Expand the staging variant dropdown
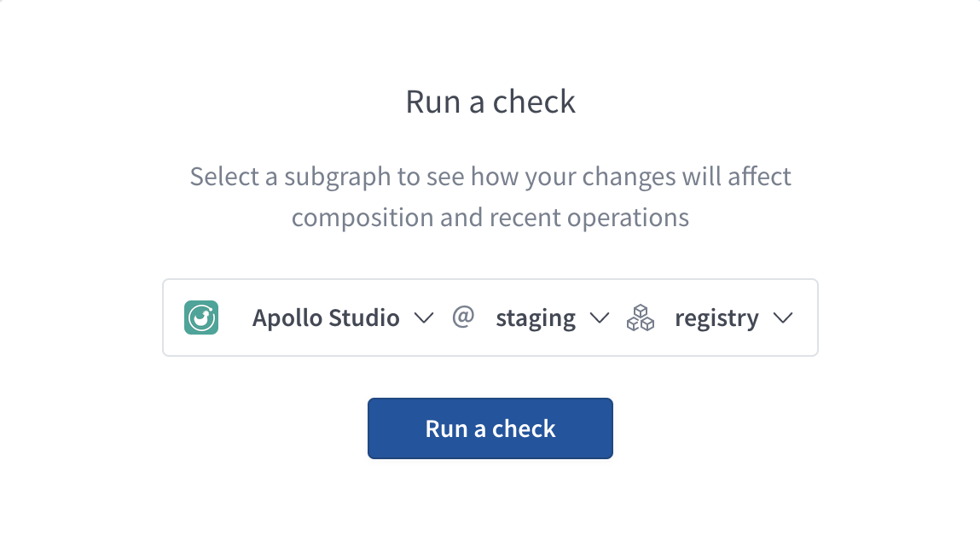This screenshot has height=536, width=980. [601, 318]
